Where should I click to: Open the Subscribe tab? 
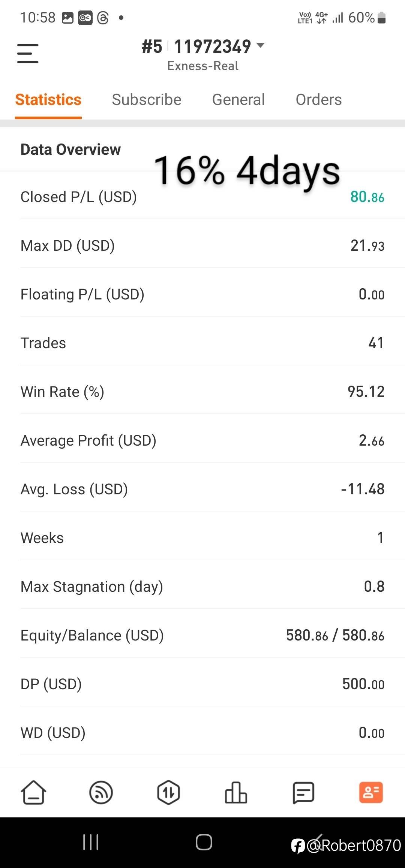pyautogui.click(x=147, y=100)
